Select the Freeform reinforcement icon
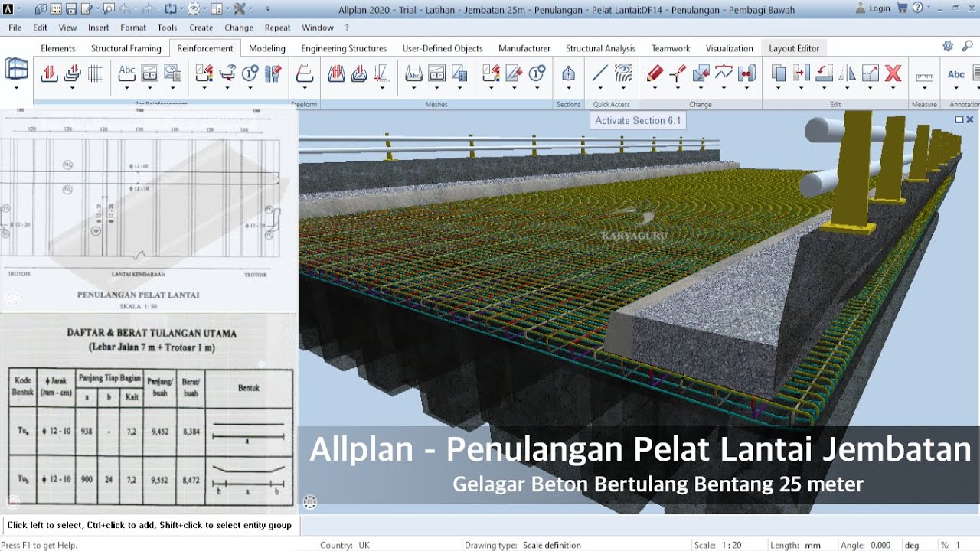980x551 pixels. 305,73
